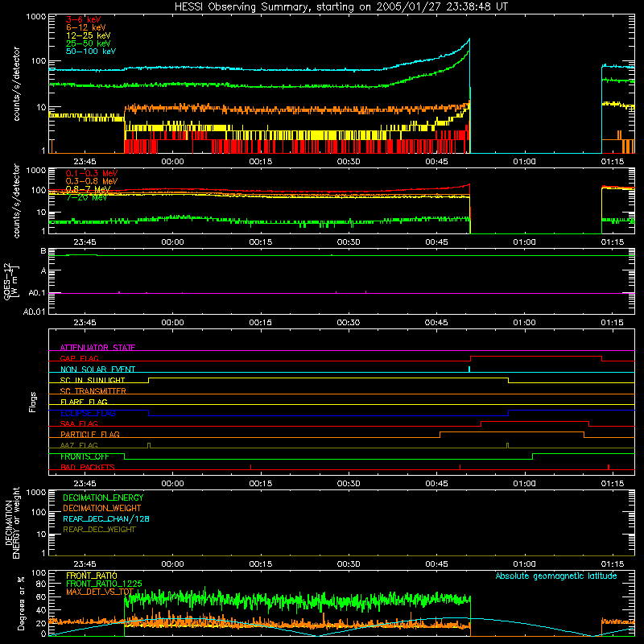Click the top panel 00:30 time tick label
Image resolution: width=644 pixels, height=644 pixels.
[349, 162]
